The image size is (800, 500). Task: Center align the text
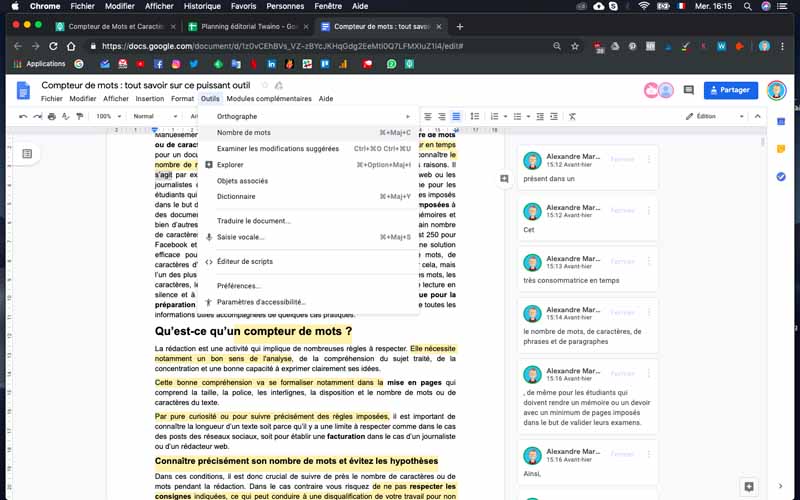tap(428, 116)
